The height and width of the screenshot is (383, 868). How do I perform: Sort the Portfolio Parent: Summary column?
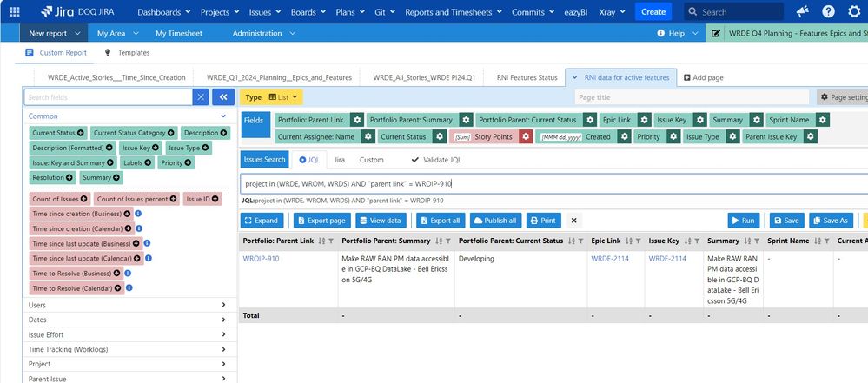(439, 241)
